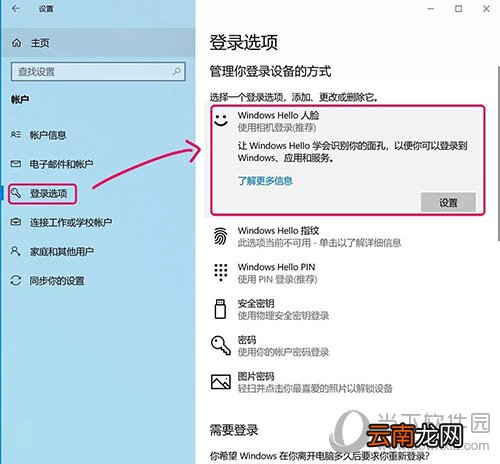Go back using the back arrow
The image size is (500, 464).
[15, 9]
